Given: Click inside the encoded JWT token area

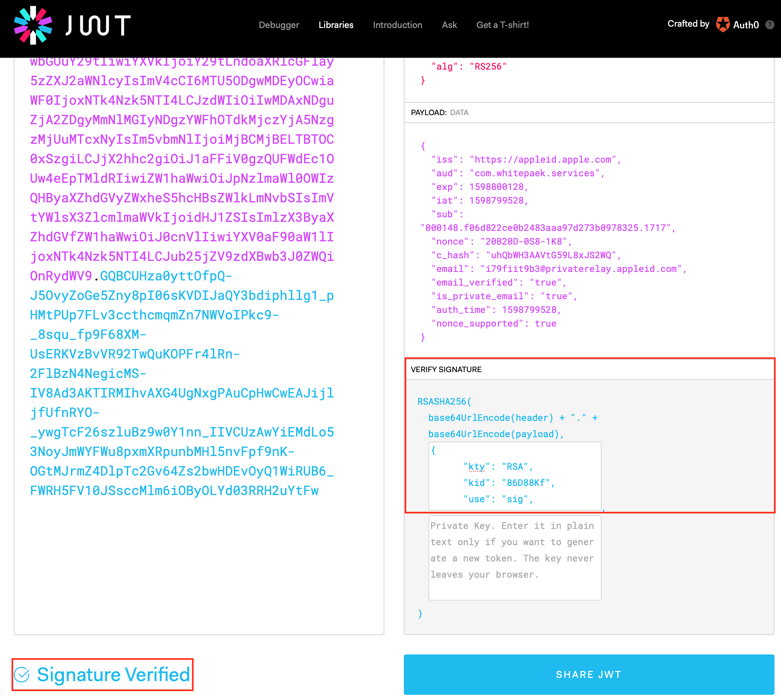Looking at the screenshot, I should (x=199, y=346).
